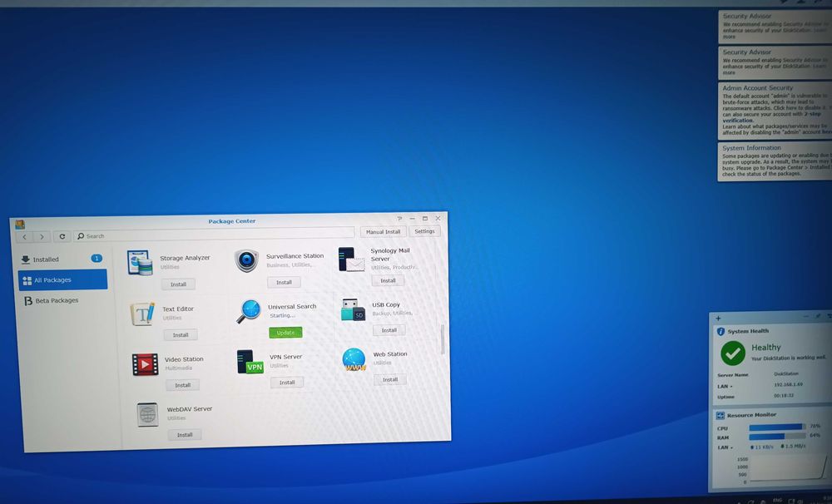The image size is (832, 504).
Task: Install Video Station
Action: coord(182,385)
